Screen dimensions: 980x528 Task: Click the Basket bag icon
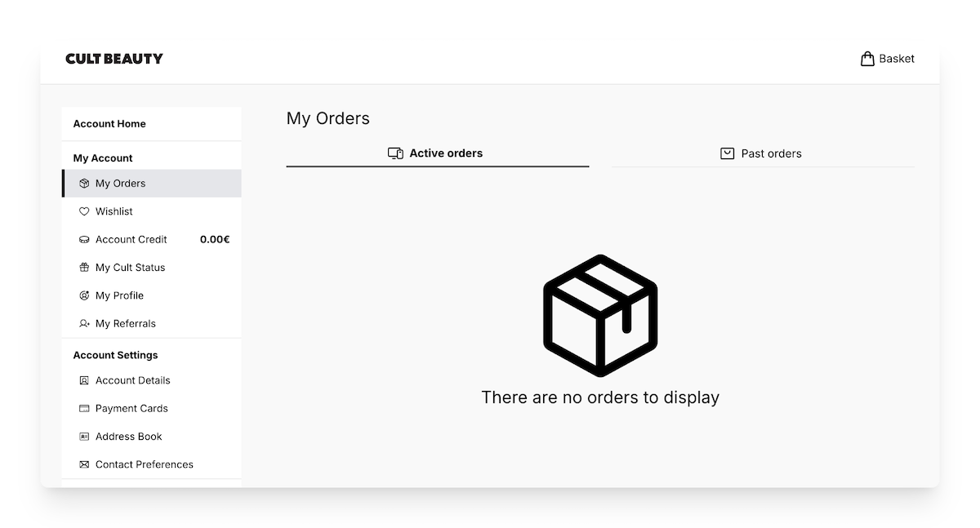pos(867,58)
